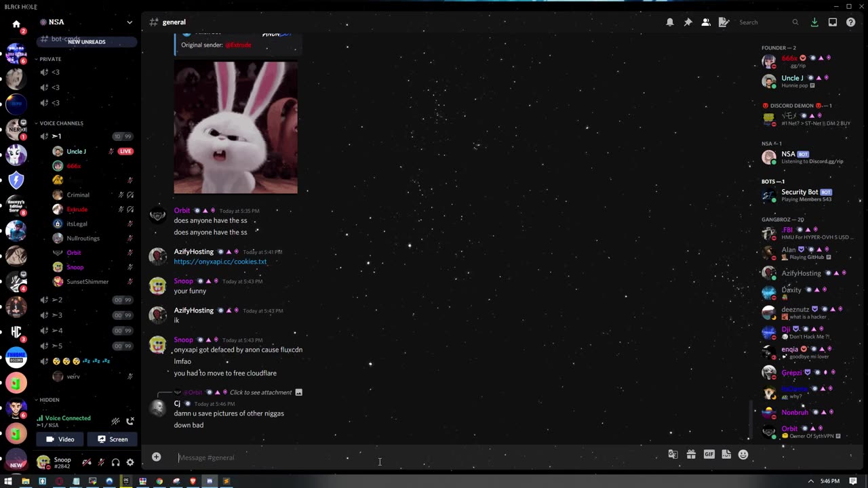This screenshot has width=868, height=488.
Task: Join voice channel ≻3
Action: coord(85,315)
